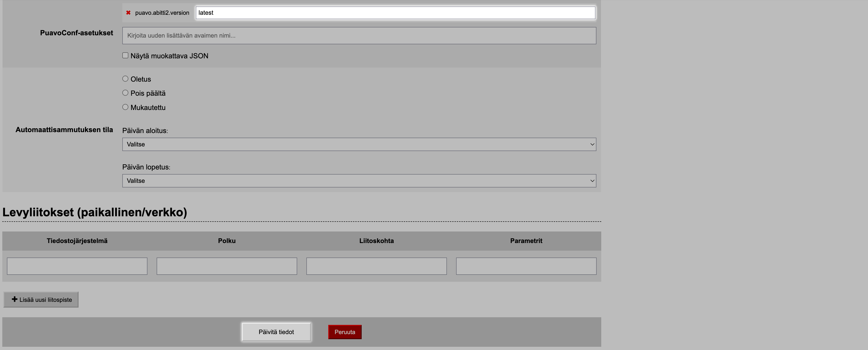Pick the Mukautettu radio option
Screen dimensions: 868x350
pos(125,107)
